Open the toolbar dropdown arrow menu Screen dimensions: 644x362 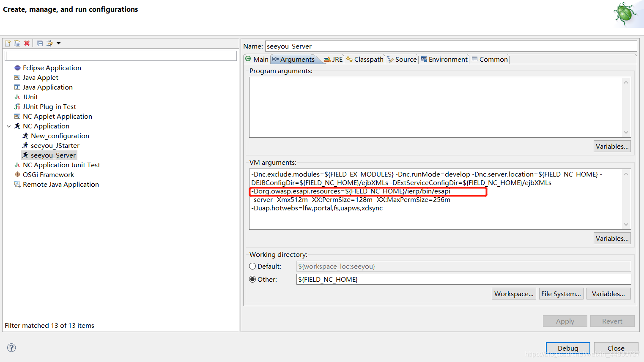tap(58, 43)
